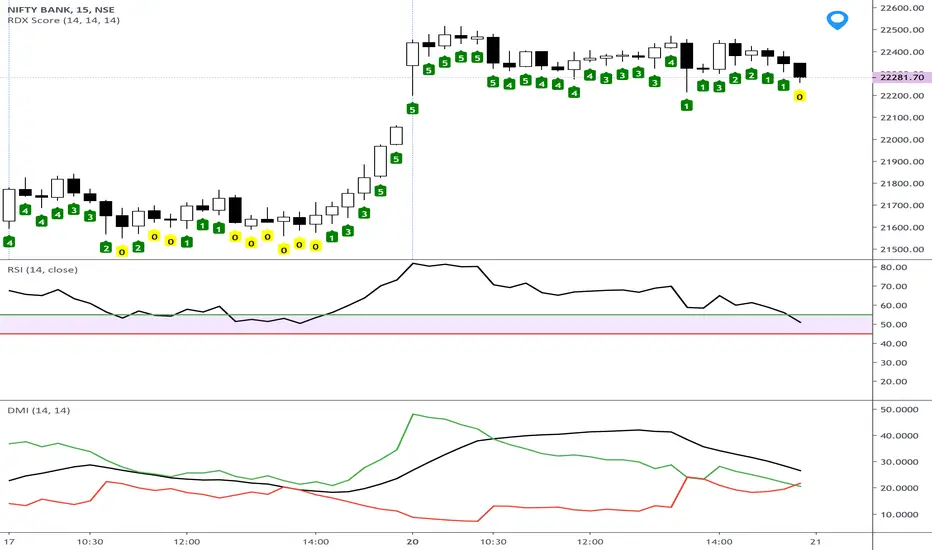
Task: Click the 21700.00 price axis label
Action: coord(902,206)
